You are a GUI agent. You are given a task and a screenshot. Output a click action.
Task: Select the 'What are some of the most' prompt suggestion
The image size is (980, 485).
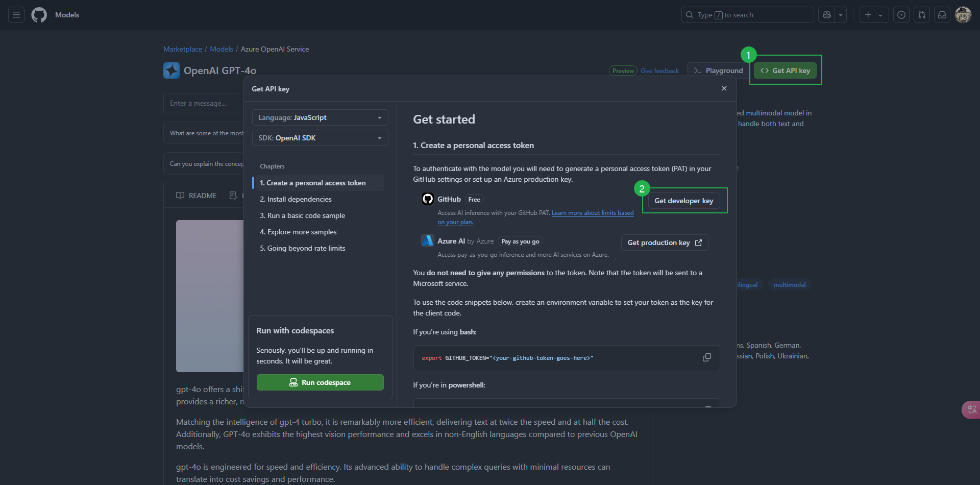(x=204, y=133)
